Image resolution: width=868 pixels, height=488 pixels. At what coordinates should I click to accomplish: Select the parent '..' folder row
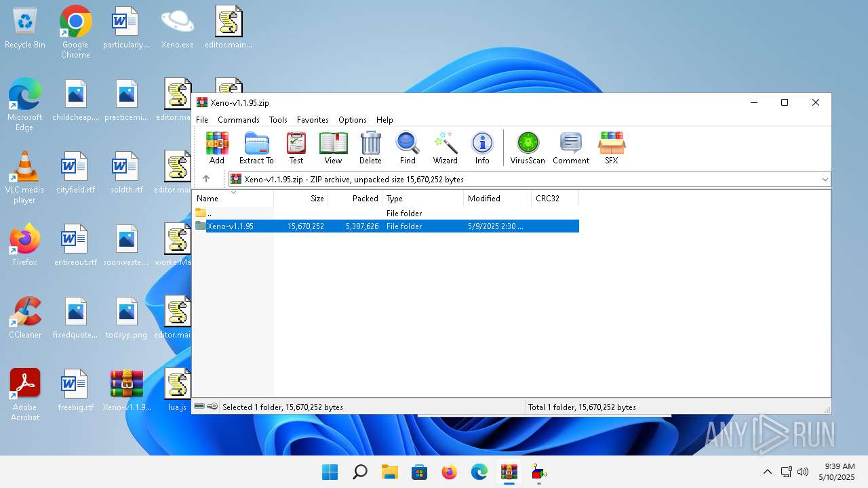coord(387,213)
